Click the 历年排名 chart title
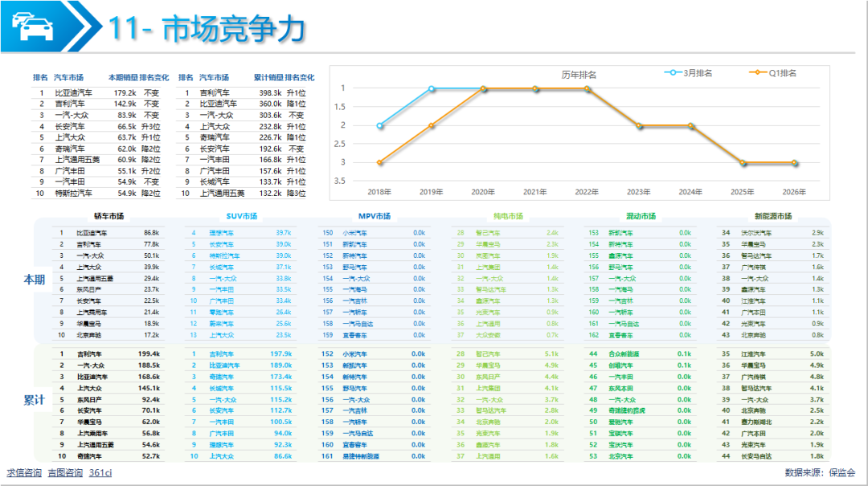This screenshot has height=486, width=868. (579, 75)
